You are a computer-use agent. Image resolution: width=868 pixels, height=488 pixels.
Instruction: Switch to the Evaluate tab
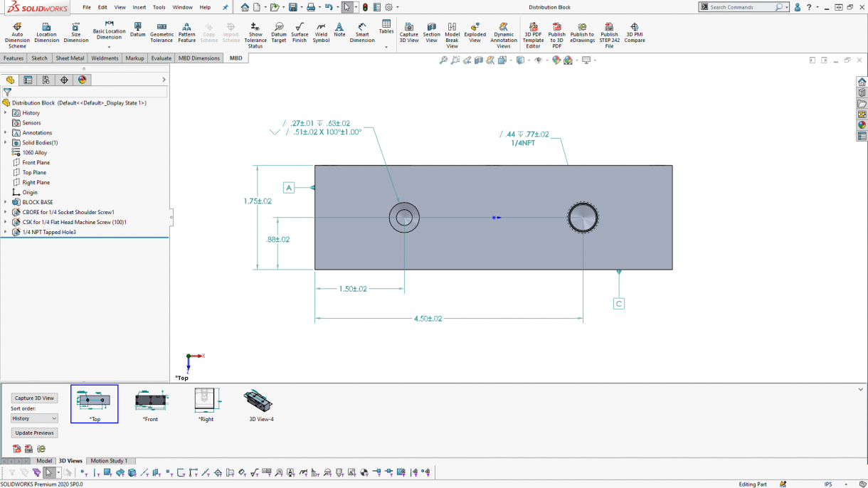(x=162, y=58)
